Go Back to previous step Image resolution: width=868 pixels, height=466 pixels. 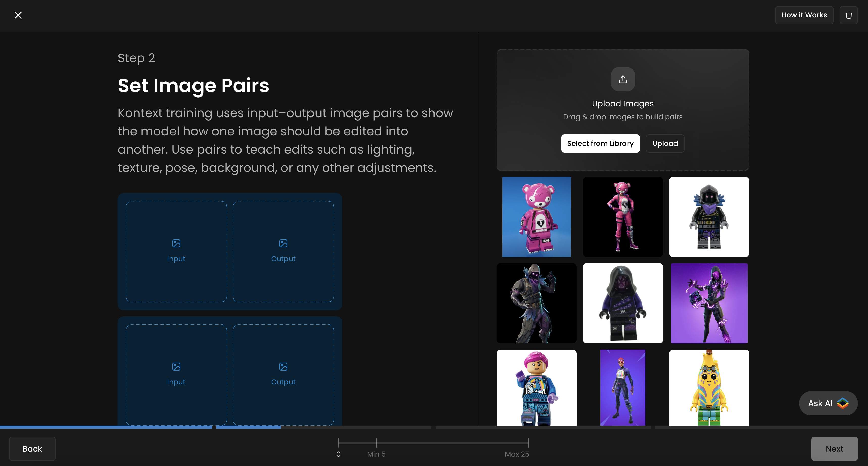[x=32, y=449]
